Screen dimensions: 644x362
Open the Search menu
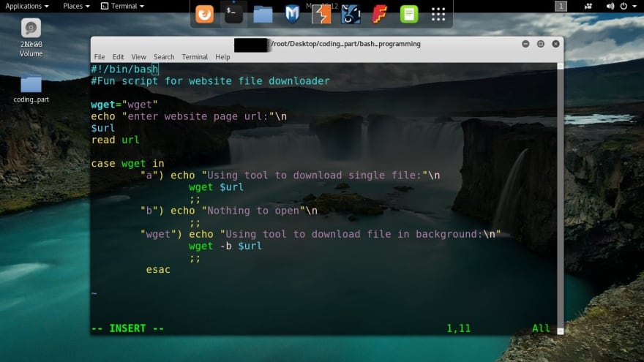click(x=164, y=56)
